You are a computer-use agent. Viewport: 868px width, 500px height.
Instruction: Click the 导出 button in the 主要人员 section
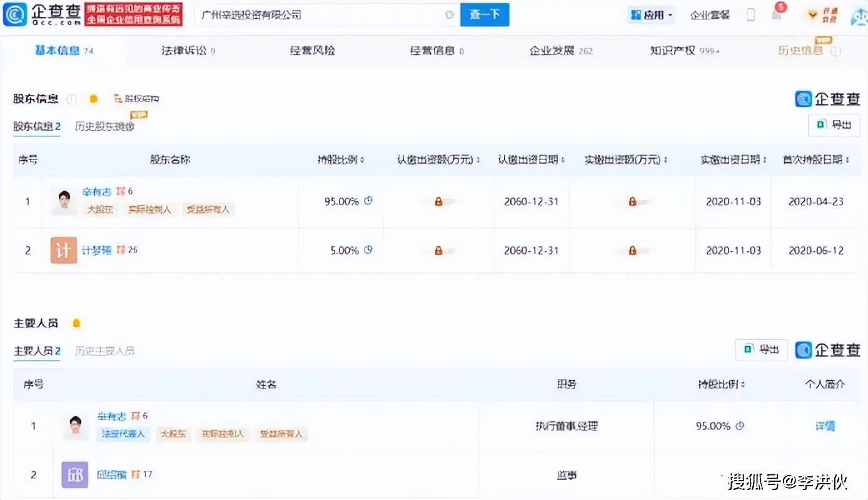[x=761, y=350]
